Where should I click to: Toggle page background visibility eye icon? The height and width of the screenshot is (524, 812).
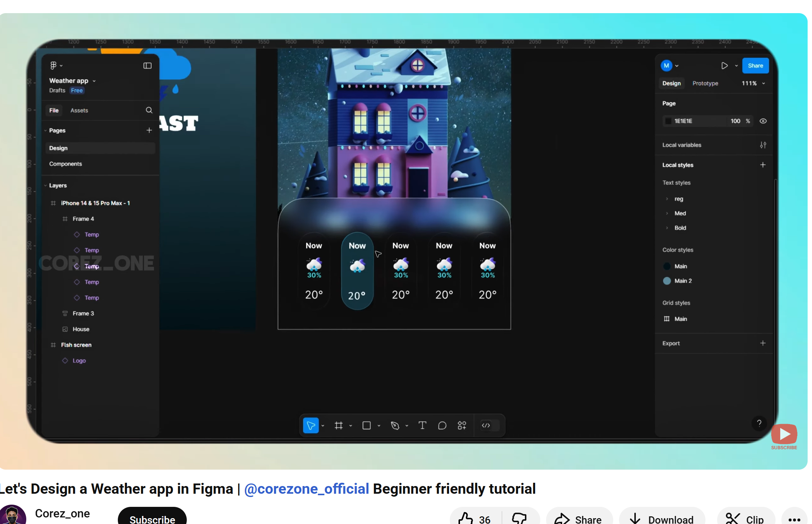[763, 121]
